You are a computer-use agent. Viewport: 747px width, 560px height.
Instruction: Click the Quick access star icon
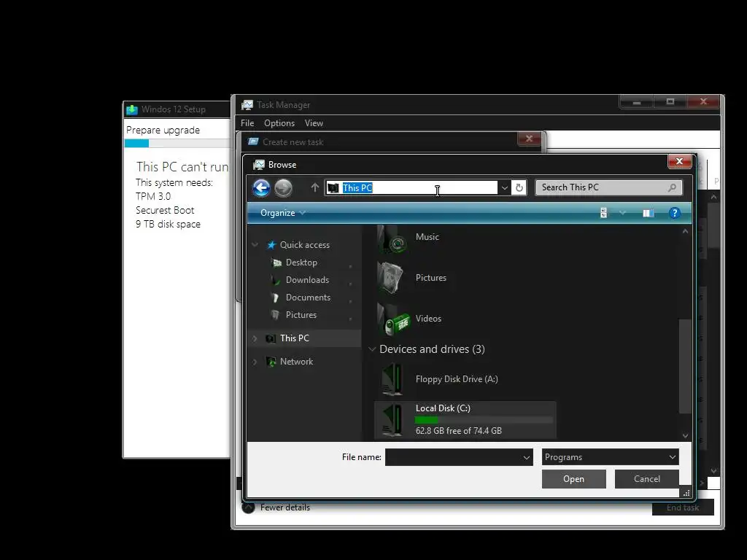[x=271, y=245]
